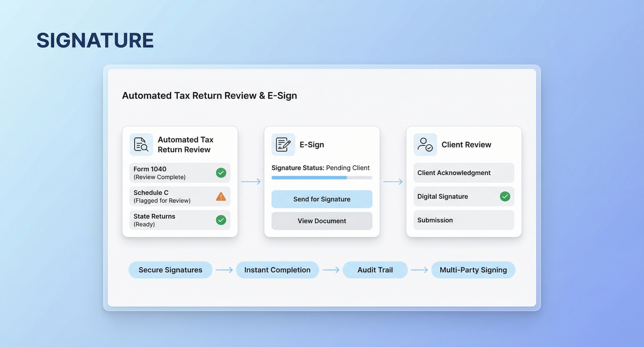
Task: Click the green checkmark beside Form 1040
Action: point(221,173)
